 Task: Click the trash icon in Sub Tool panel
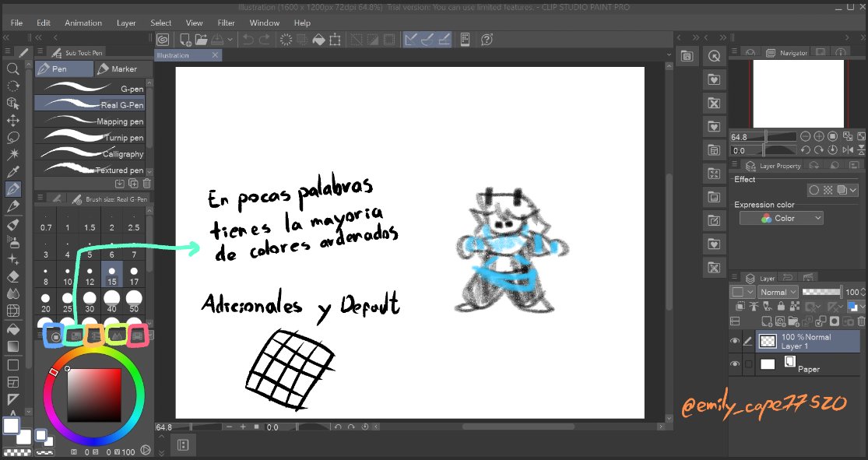click(x=146, y=183)
